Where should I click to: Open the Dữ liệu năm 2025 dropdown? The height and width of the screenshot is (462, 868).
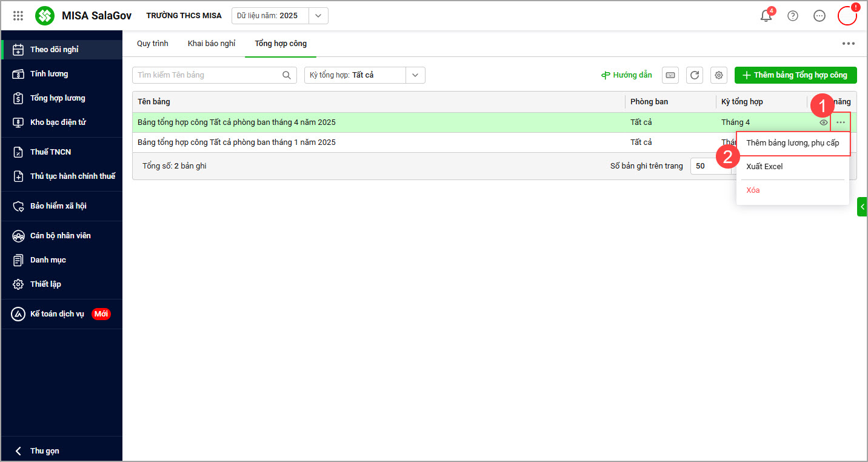pos(318,16)
